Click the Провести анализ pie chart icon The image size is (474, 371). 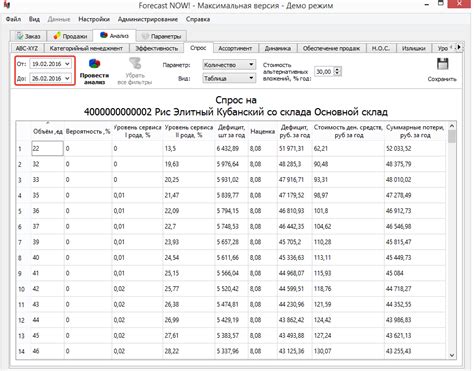(x=94, y=63)
